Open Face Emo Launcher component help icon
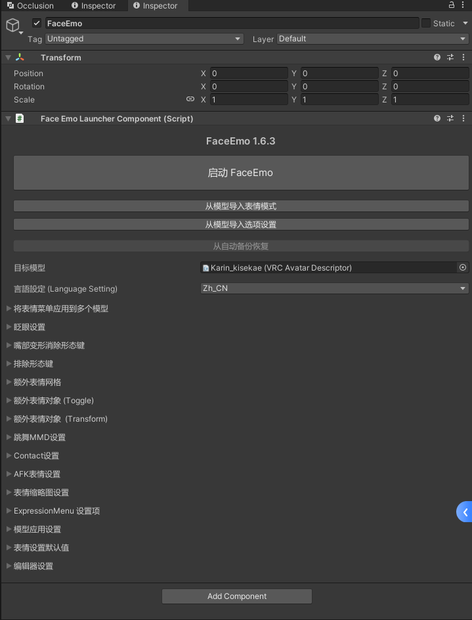472x620 pixels. point(437,118)
